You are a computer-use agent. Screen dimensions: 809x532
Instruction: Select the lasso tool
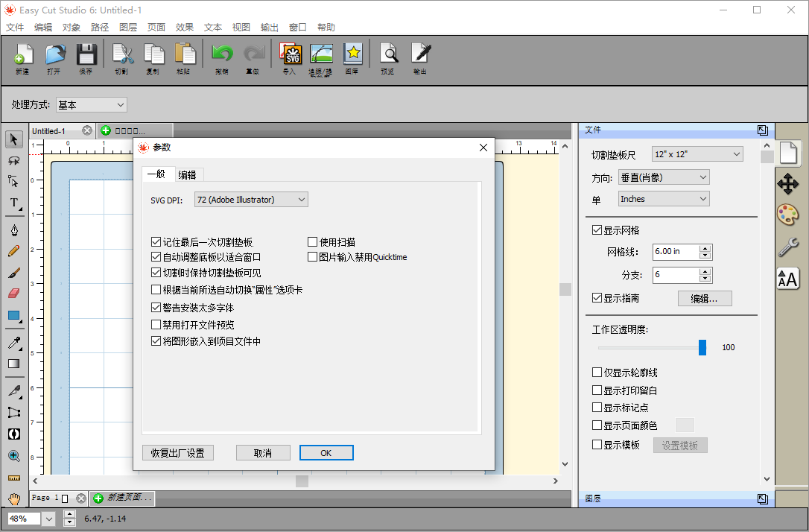[14, 160]
